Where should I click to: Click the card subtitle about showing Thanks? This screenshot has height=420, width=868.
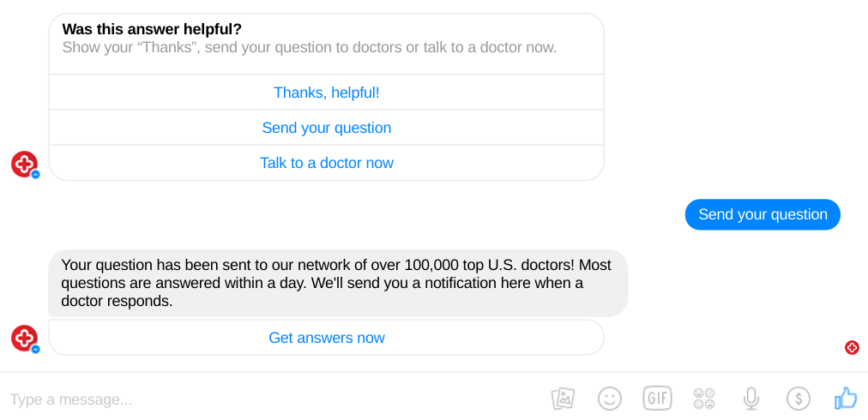[x=310, y=48]
